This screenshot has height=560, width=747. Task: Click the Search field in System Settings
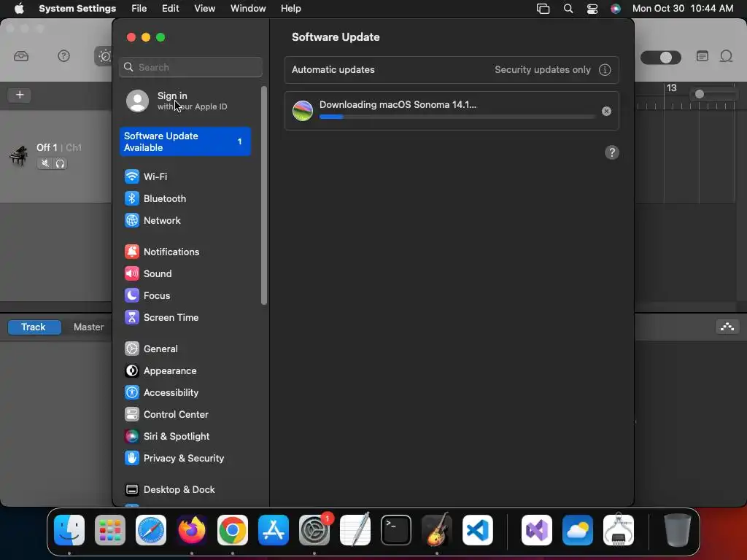pyautogui.click(x=190, y=67)
